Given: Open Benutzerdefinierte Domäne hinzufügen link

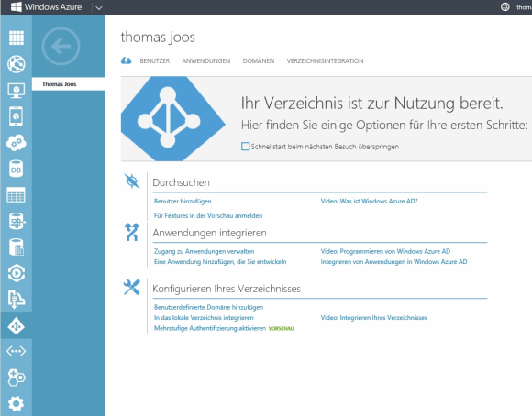Looking at the screenshot, I should pyautogui.click(x=208, y=307).
